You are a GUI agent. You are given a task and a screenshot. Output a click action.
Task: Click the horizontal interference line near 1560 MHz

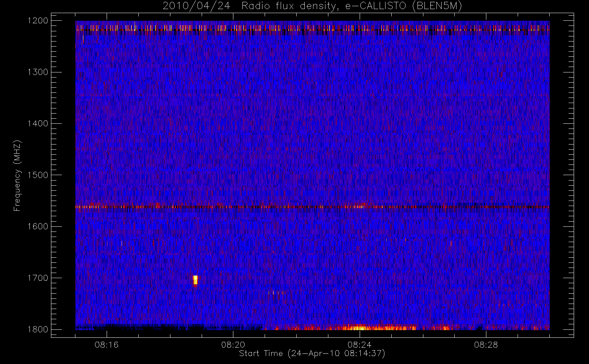coord(312,207)
